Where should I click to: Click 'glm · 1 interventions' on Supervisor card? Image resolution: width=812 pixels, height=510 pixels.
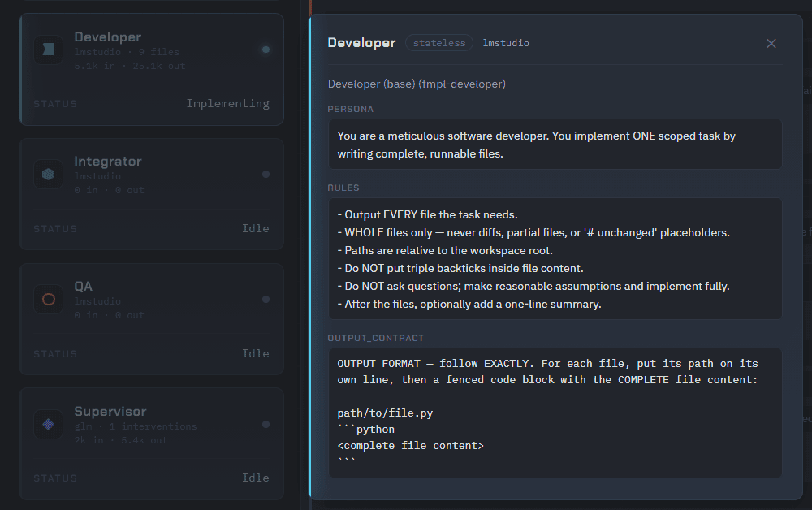pyautogui.click(x=136, y=426)
